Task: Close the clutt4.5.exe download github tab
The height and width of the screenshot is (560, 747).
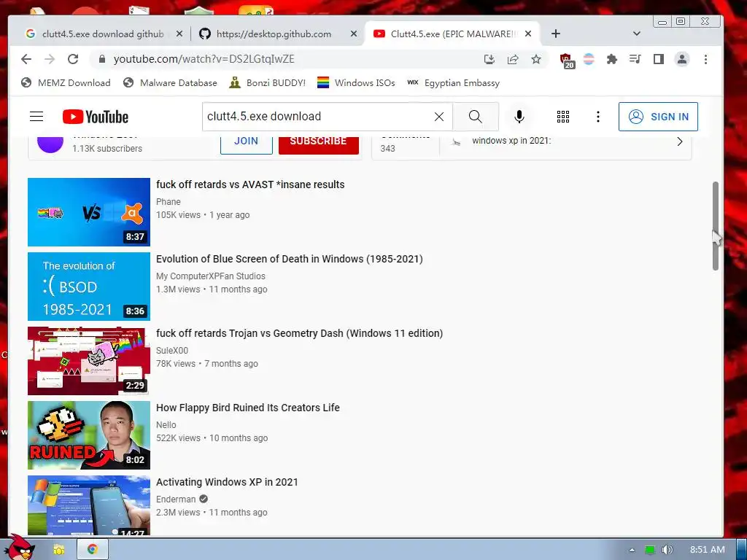Action: click(179, 34)
